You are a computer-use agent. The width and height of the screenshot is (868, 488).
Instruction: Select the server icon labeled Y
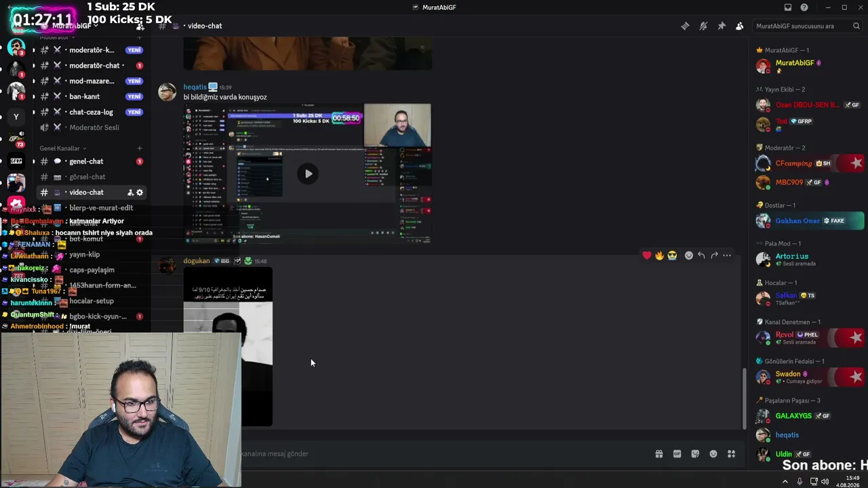(16, 117)
